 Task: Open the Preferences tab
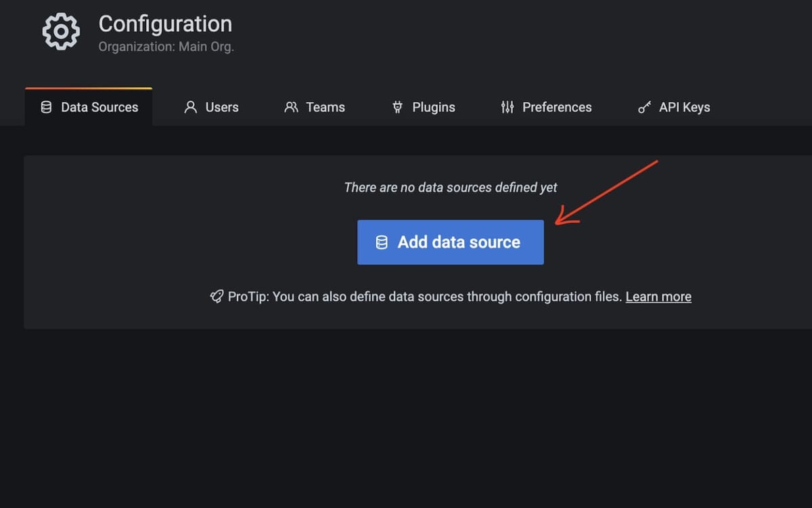(x=557, y=107)
